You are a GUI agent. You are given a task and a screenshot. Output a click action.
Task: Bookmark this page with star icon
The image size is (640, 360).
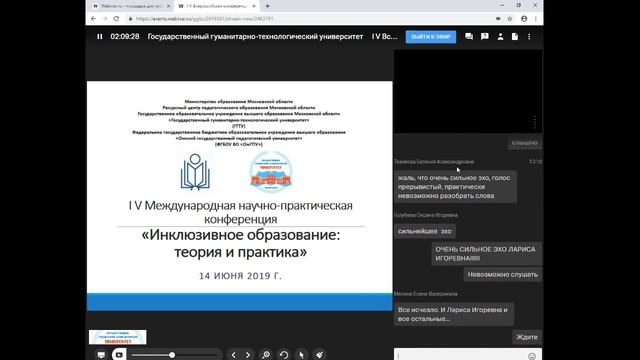510,19
